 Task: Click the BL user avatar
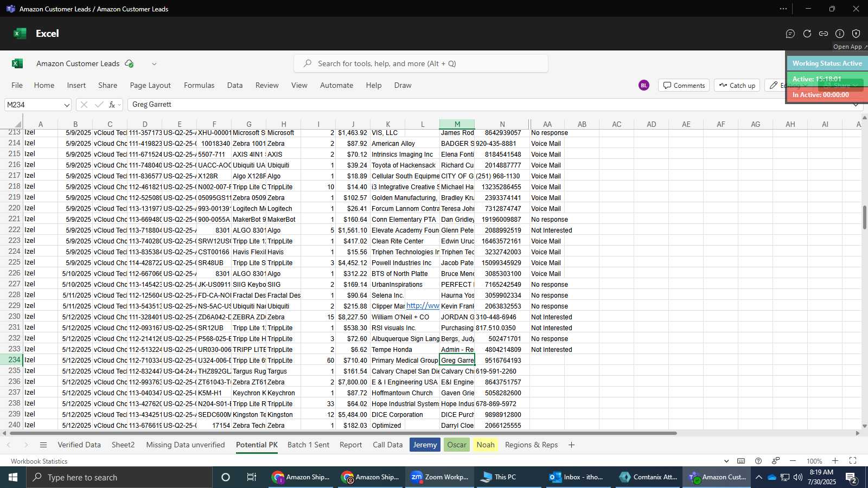coord(644,85)
